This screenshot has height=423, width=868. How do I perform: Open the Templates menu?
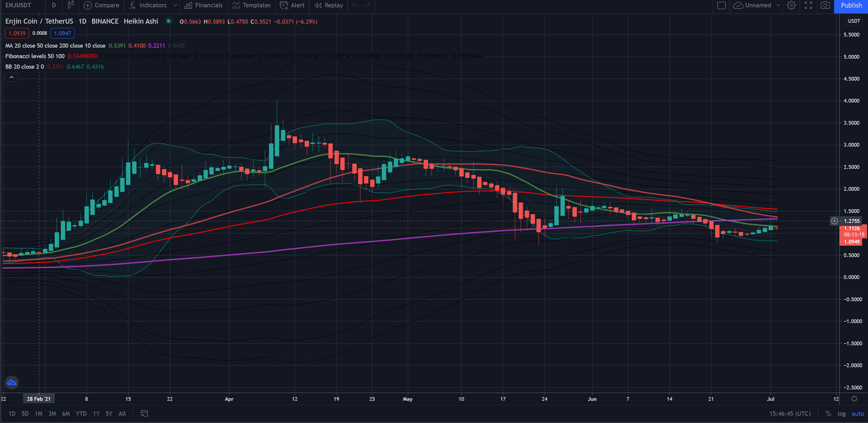tap(251, 5)
